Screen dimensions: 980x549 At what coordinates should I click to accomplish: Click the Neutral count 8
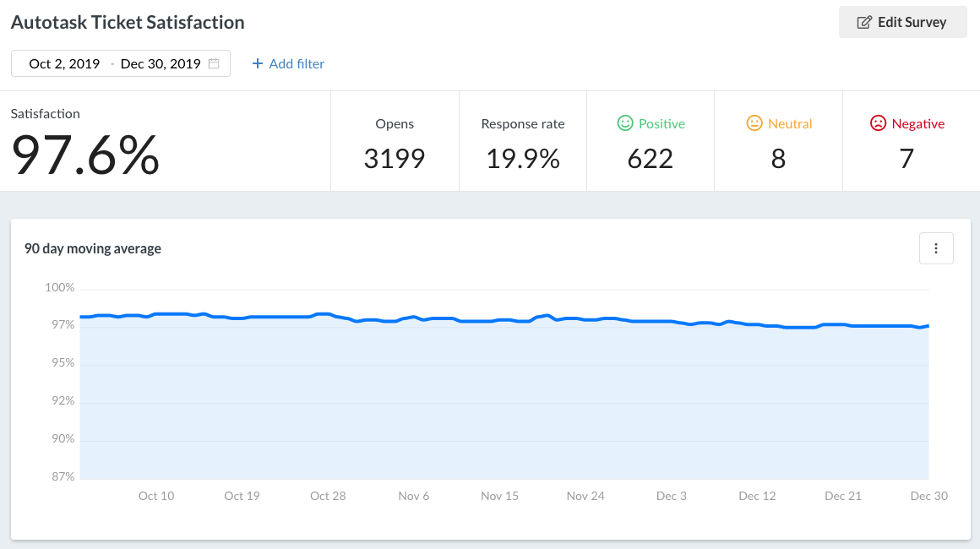click(778, 159)
